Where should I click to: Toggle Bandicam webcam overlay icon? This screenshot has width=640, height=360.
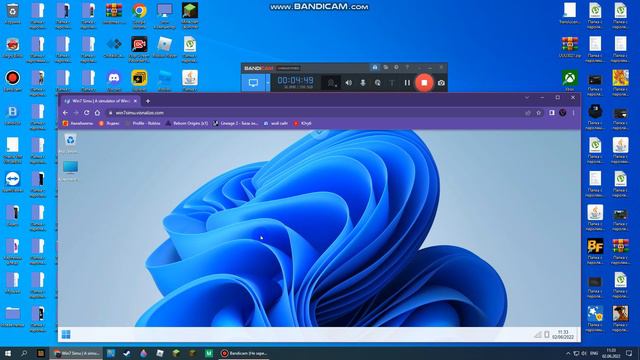click(x=331, y=83)
